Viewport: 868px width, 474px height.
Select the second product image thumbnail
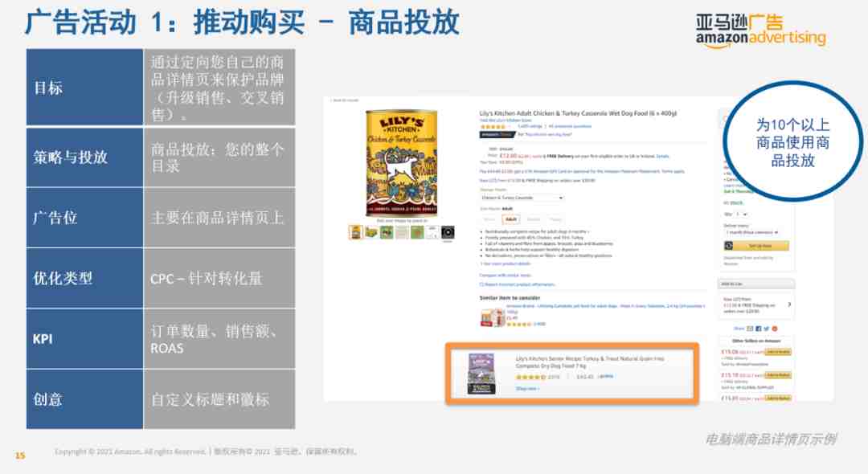371,232
